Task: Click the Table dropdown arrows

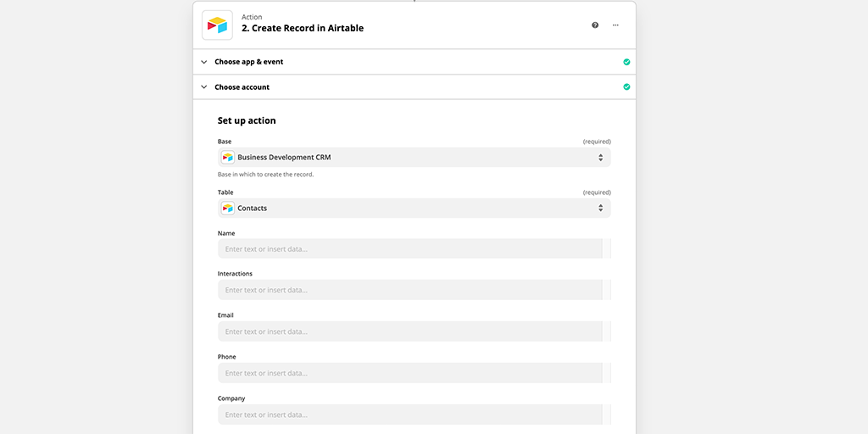Action: (x=601, y=209)
